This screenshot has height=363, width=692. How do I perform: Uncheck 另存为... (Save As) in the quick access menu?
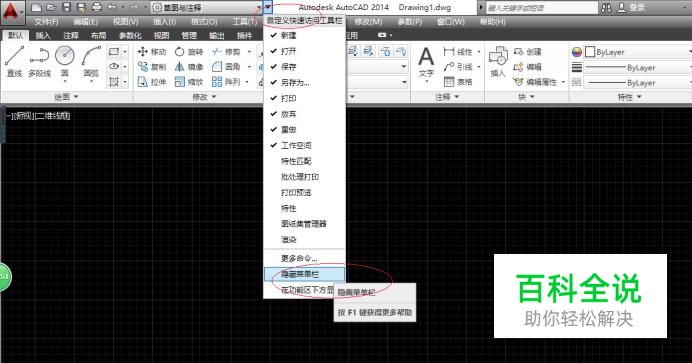304,82
